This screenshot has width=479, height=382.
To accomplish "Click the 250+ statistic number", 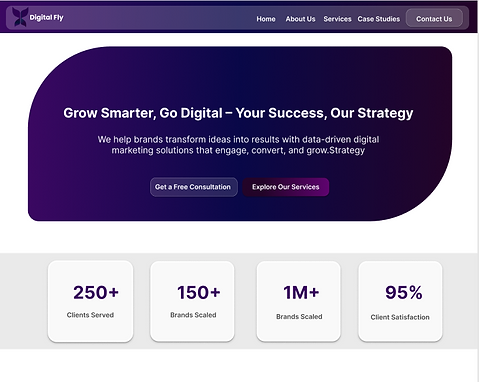I will (96, 292).
